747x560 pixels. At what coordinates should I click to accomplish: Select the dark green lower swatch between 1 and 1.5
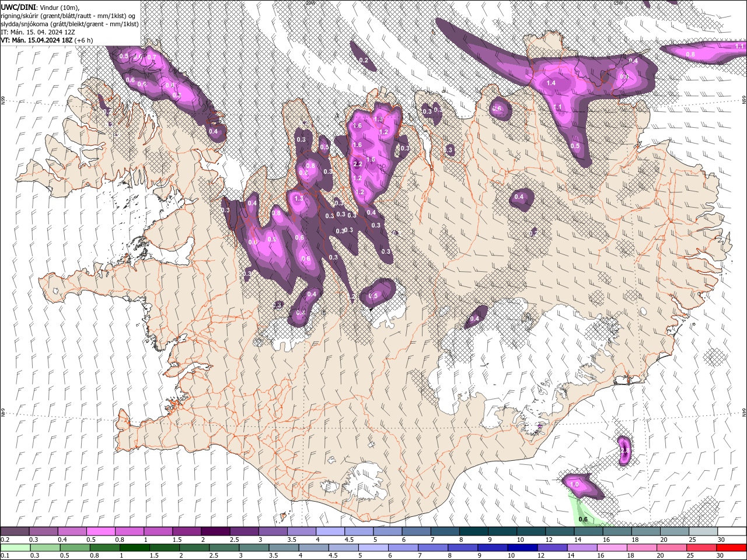pyautogui.click(x=134, y=548)
